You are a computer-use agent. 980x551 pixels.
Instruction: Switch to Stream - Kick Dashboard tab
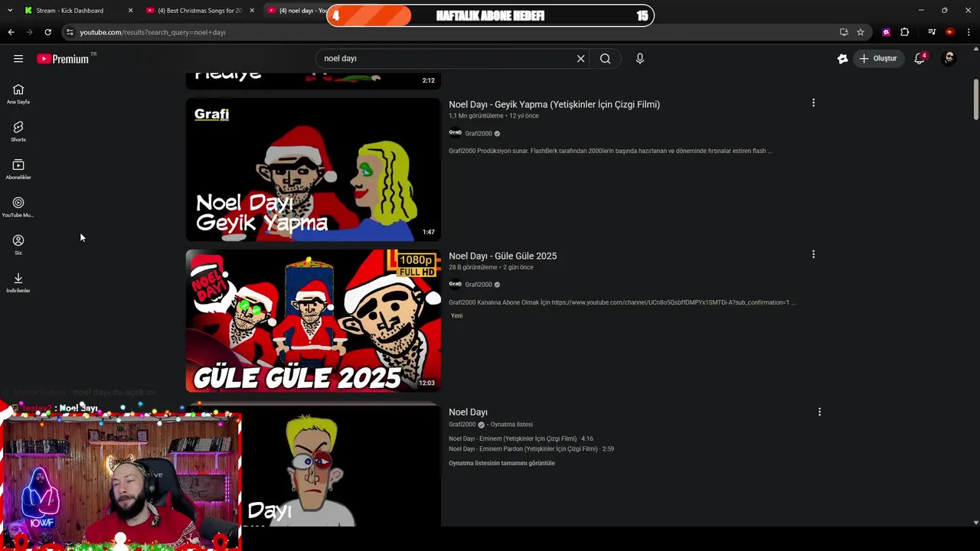click(70, 11)
